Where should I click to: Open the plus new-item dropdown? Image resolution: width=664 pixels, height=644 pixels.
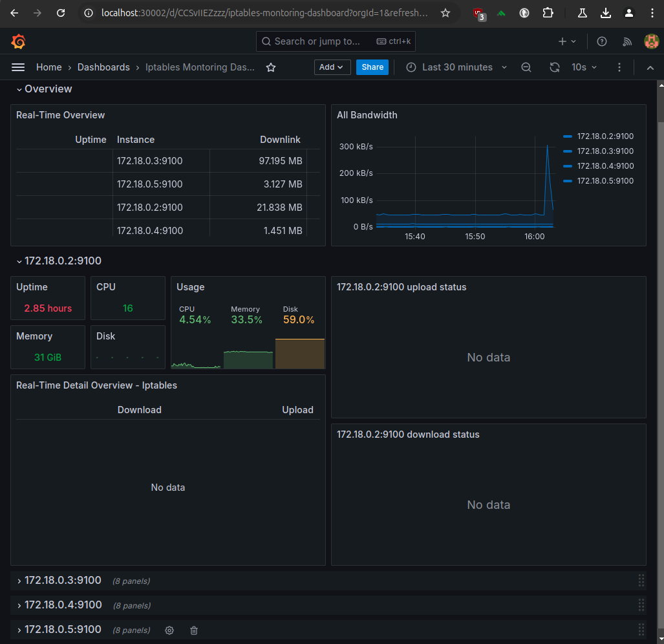point(567,41)
